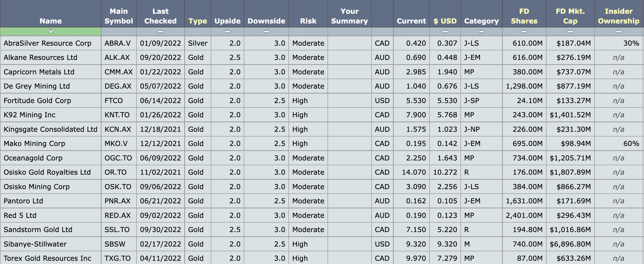
Task: Select the Osisko Mining Corp name cell
Action: click(x=51, y=187)
